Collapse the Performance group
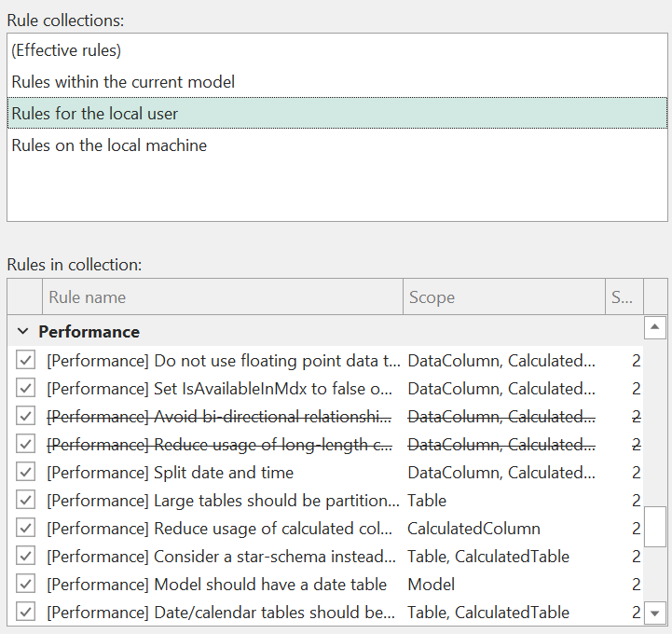The width and height of the screenshot is (672, 634). [x=23, y=332]
